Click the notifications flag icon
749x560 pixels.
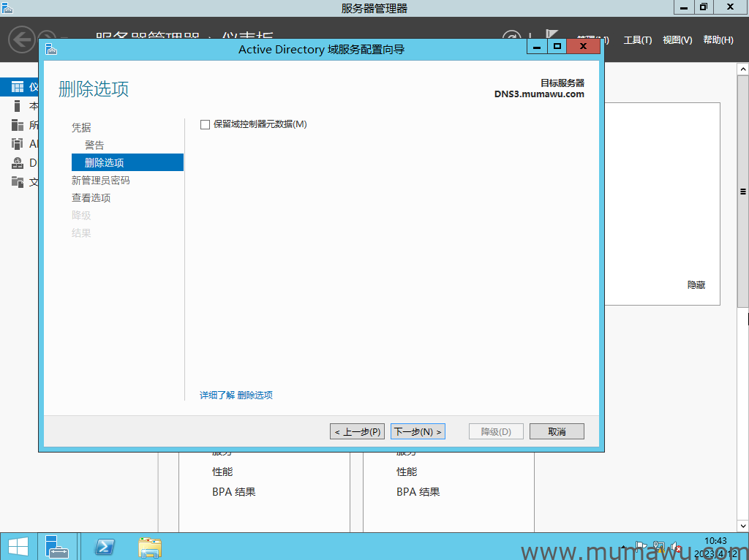click(x=552, y=37)
